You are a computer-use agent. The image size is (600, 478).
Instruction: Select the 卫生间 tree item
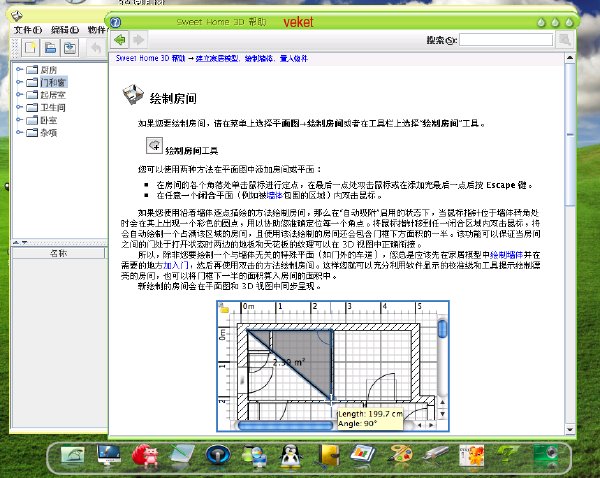pyautogui.click(x=53, y=107)
